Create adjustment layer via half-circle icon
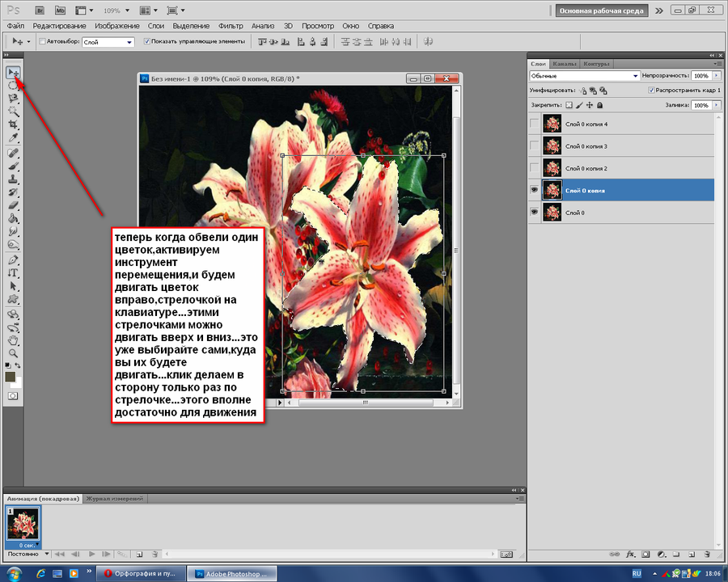The height and width of the screenshot is (582, 728). (x=662, y=555)
